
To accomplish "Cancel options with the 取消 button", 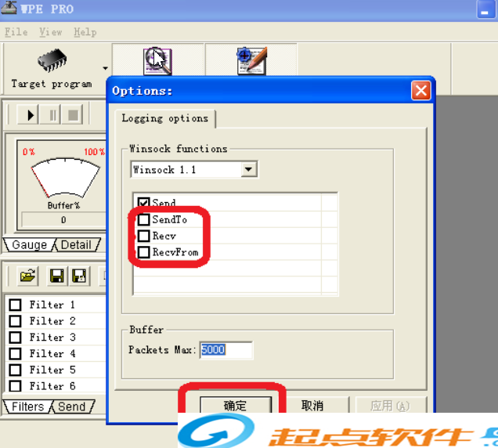I will pos(312,405).
